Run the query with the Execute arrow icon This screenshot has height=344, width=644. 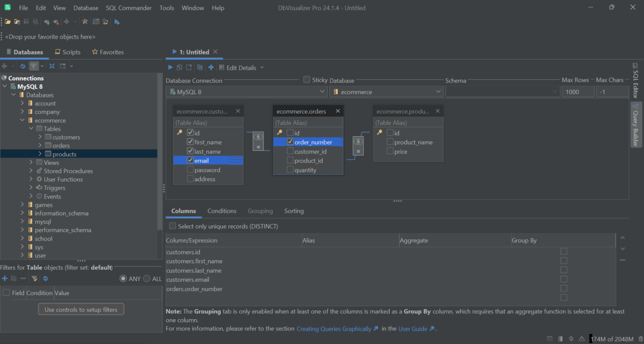[170, 67]
